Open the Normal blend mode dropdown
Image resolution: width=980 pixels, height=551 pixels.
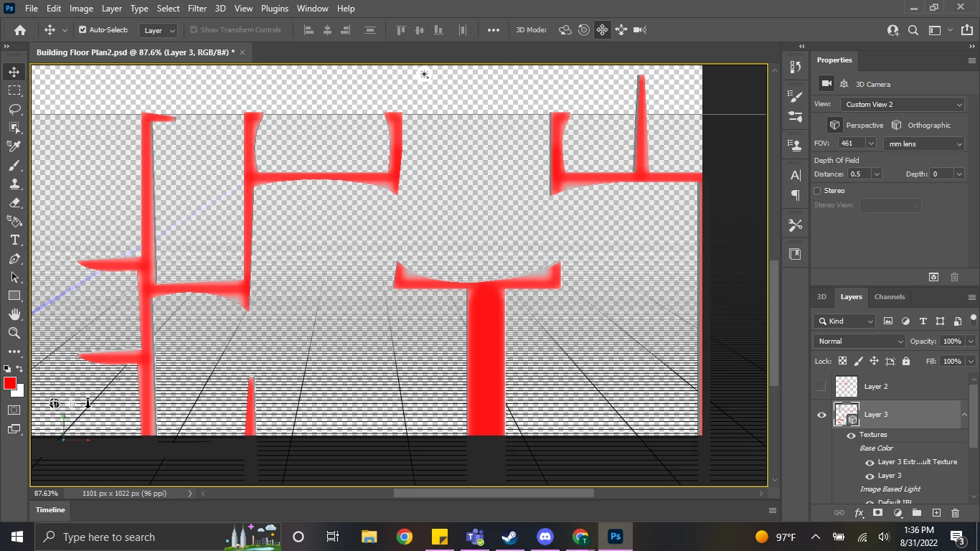pos(859,341)
